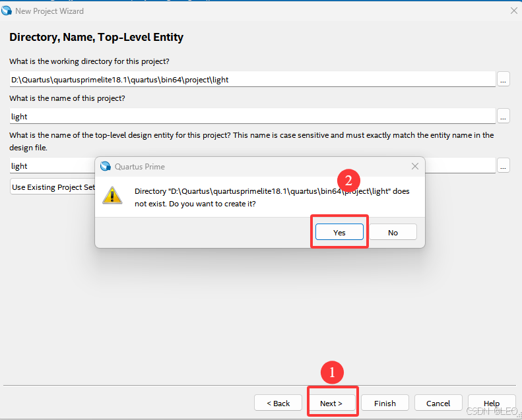Viewport: 522px width, 420px height.
Task: Click the 'What is the working directory' label
Action: [x=89, y=61]
